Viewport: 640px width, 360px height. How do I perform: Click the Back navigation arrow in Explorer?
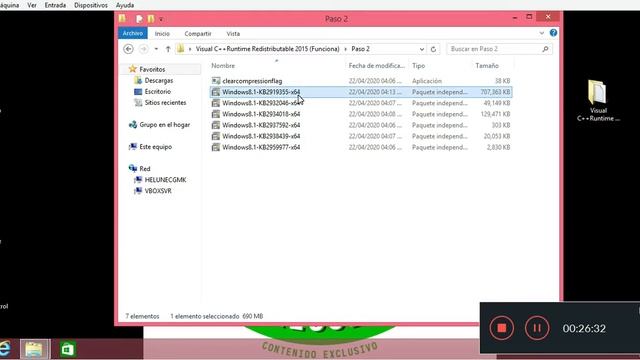[128, 49]
